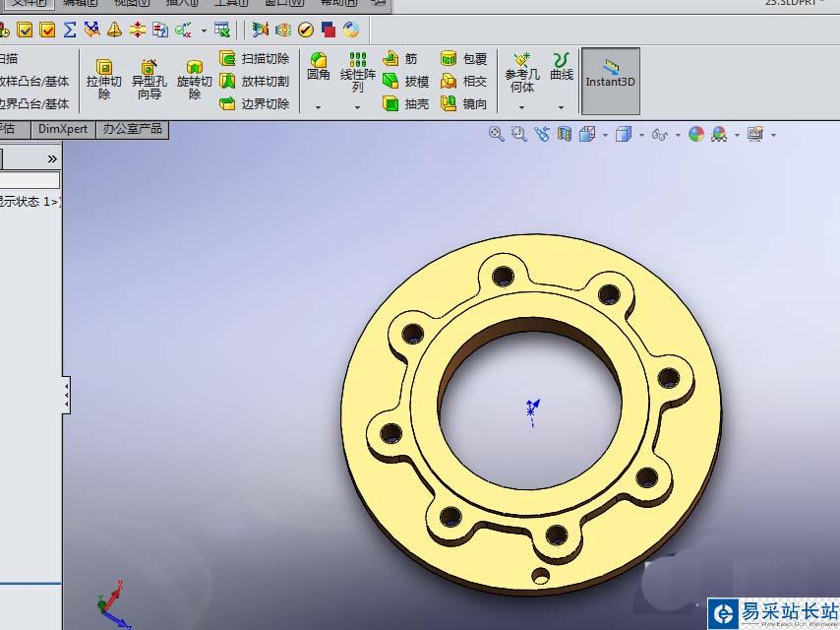Click the 线性阵列 linear pattern tool
Image resolution: width=840 pixels, height=630 pixels.
pos(358,73)
